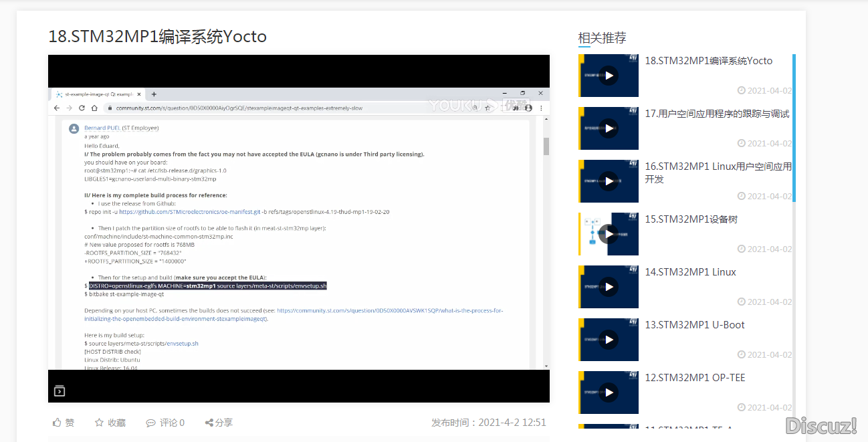The image size is (868, 442).
Task: Play the 16.STM32MP1 Linux用户空间应用开发 thumbnail
Action: 608,181
